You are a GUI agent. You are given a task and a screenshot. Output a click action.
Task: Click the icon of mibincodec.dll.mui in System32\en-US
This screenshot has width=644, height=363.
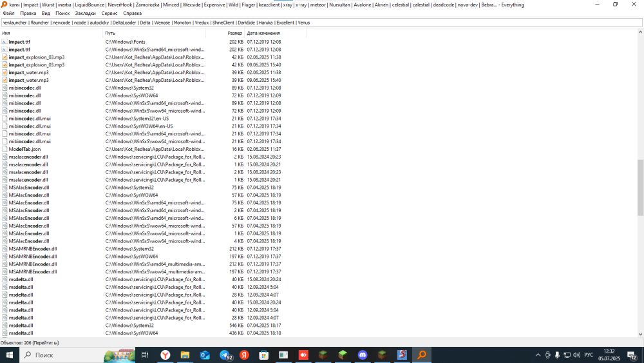[5, 119]
